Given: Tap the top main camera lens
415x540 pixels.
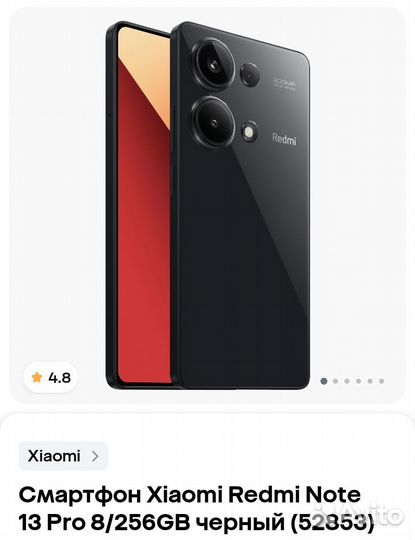Looking at the screenshot, I should click(214, 64).
